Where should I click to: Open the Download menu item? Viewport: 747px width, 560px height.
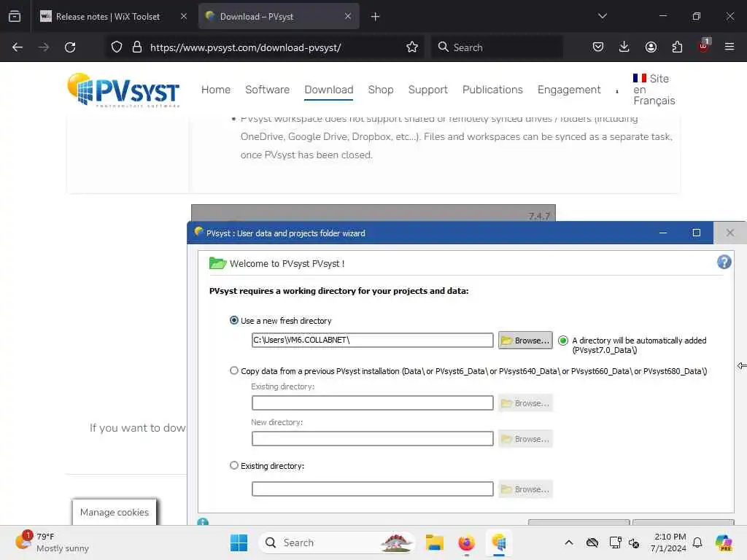[x=329, y=90]
